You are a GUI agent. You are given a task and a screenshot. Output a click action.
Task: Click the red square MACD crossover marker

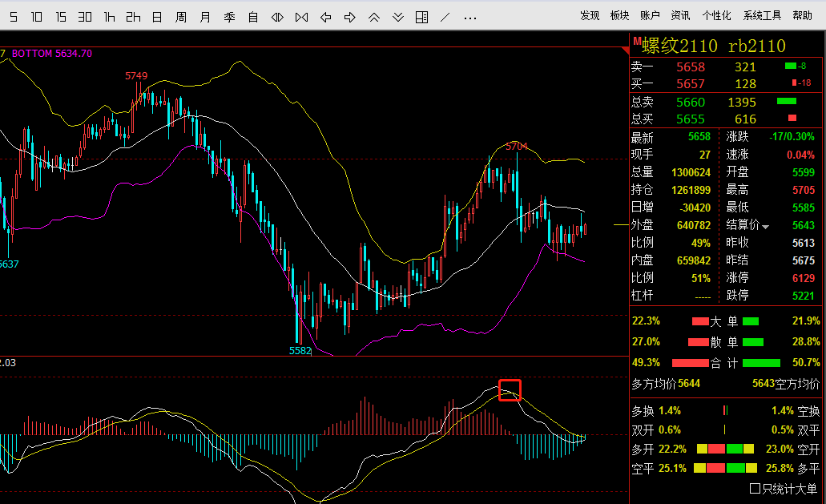[510, 390]
